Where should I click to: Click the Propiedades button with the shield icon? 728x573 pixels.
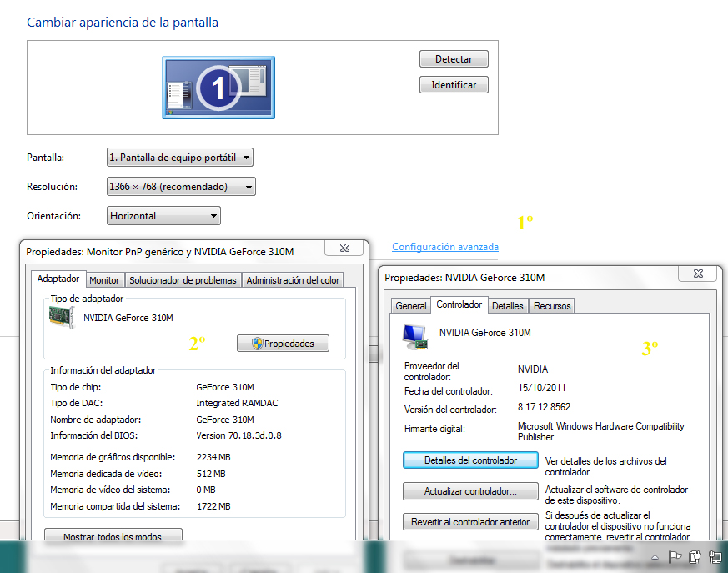tap(283, 344)
